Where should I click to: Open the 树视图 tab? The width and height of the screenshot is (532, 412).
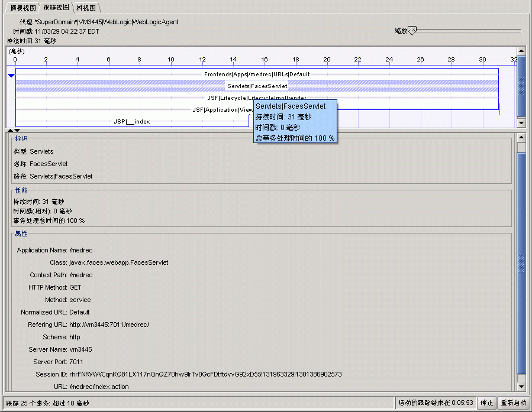86,8
